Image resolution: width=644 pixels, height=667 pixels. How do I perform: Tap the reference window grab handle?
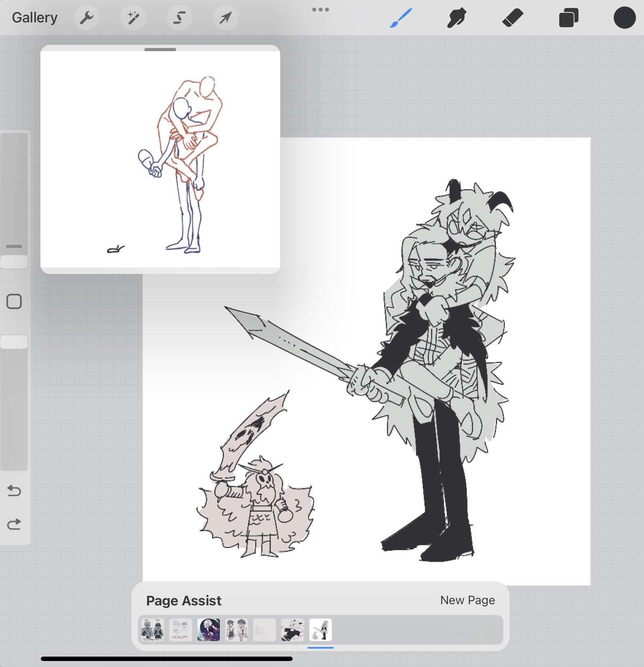[x=160, y=50]
